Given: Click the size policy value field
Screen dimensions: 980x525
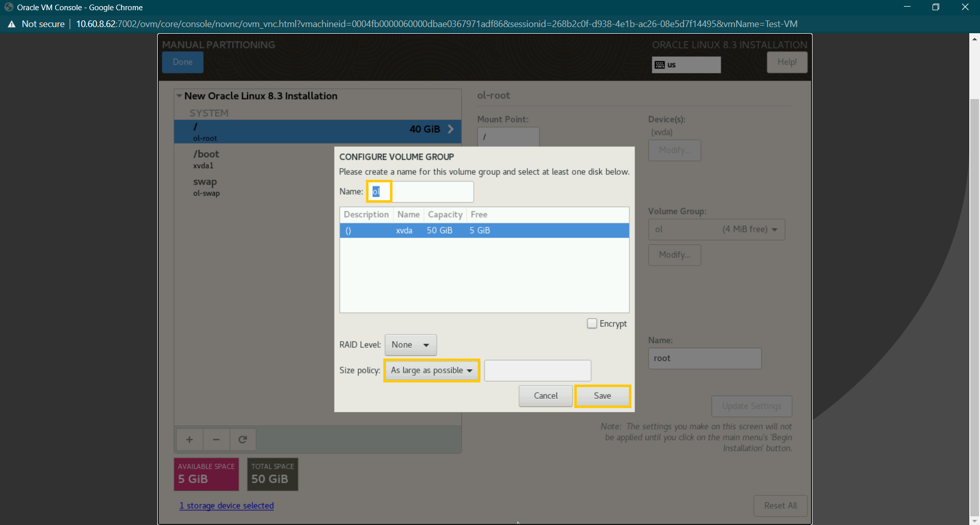Looking at the screenshot, I should click(537, 370).
